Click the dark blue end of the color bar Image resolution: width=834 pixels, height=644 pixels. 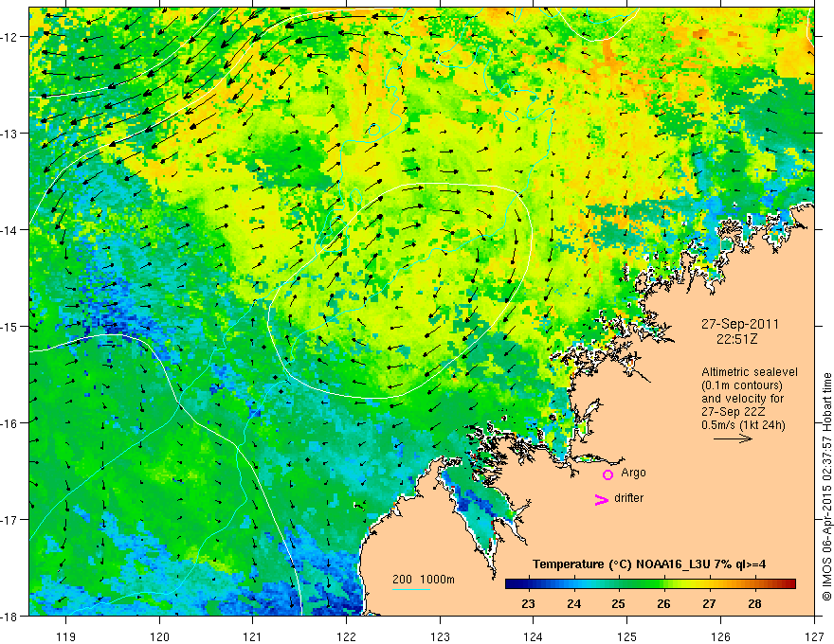tap(510, 584)
